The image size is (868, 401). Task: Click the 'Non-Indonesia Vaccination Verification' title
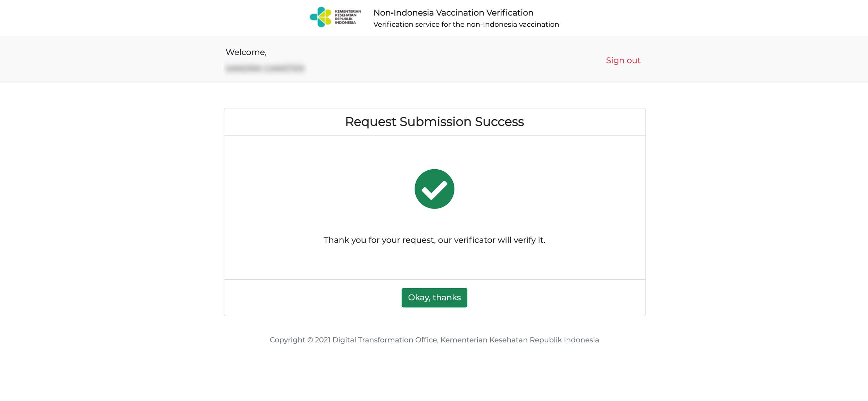click(x=453, y=13)
